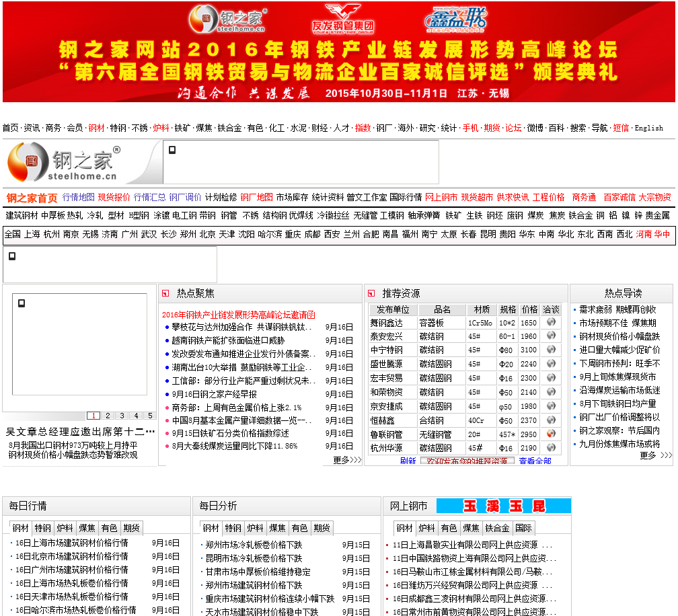Open chat icon for 盛世腾源 row
The width and height of the screenshot is (678, 616).
click(x=551, y=364)
